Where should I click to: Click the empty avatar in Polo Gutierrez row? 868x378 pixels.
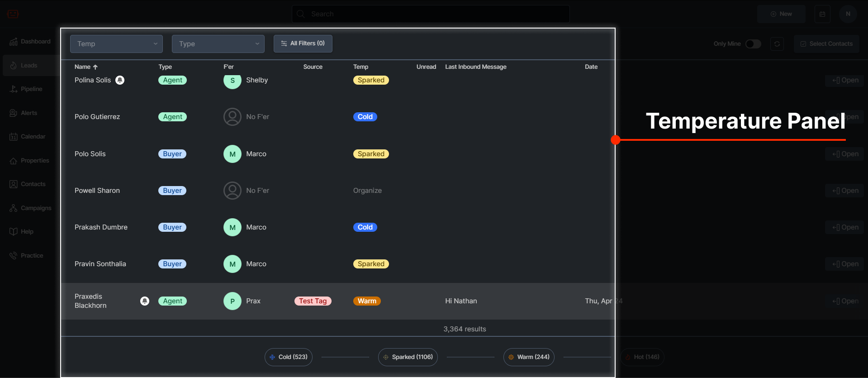click(x=232, y=117)
